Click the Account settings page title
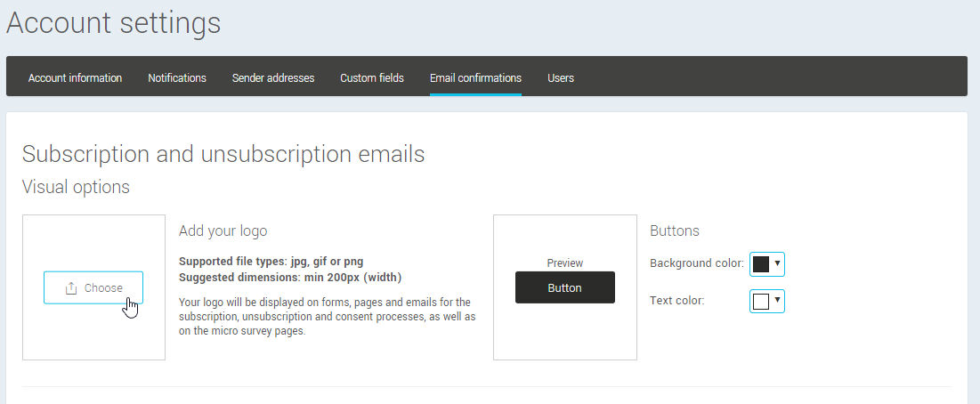The image size is (980, 404). point(114,23)
